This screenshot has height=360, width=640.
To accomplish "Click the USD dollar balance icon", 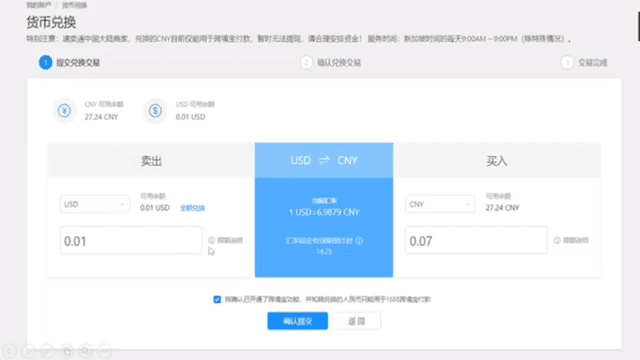I will (x=155, y=111).
